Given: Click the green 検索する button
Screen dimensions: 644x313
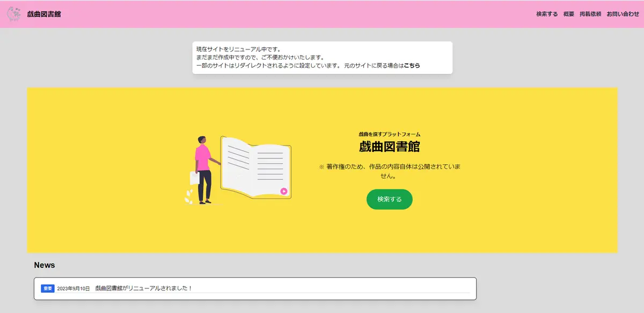Looking at the screenshot, I should (x=390, y=199).
